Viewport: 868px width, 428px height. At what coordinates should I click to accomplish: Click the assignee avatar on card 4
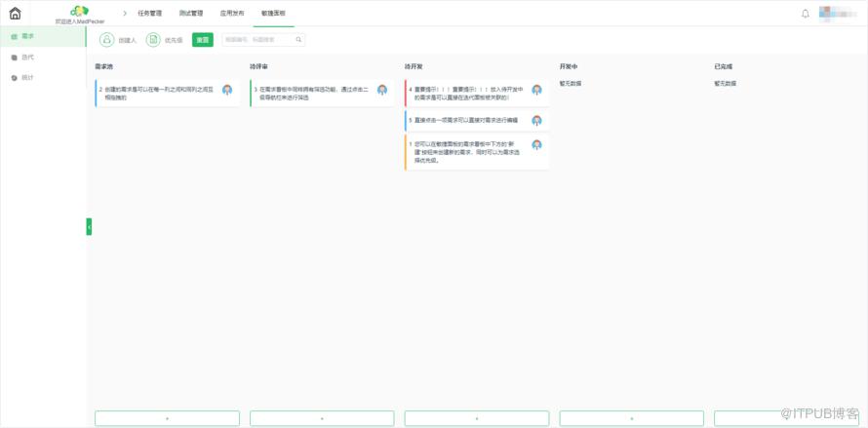tap(537, 90)
